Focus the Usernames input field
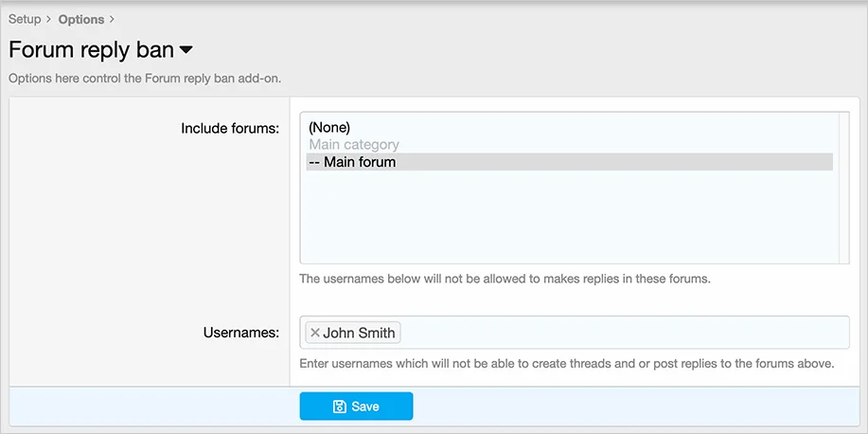 [x=625, y=333]
